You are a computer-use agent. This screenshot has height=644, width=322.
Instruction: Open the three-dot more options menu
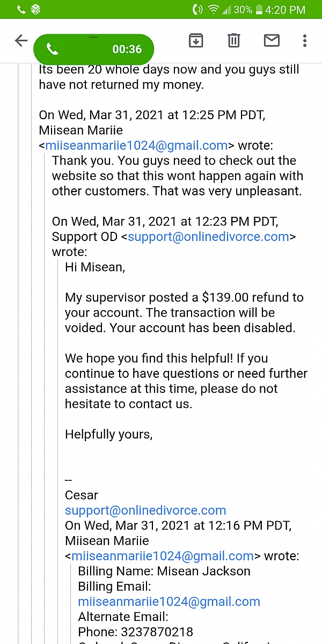coord(304,40)
